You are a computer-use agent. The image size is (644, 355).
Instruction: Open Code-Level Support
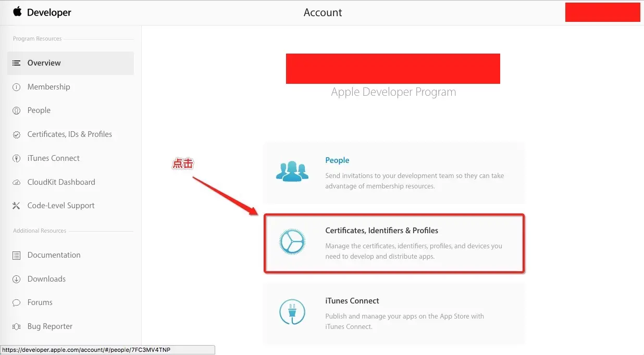pyautogui.click(x=61, y=206)
